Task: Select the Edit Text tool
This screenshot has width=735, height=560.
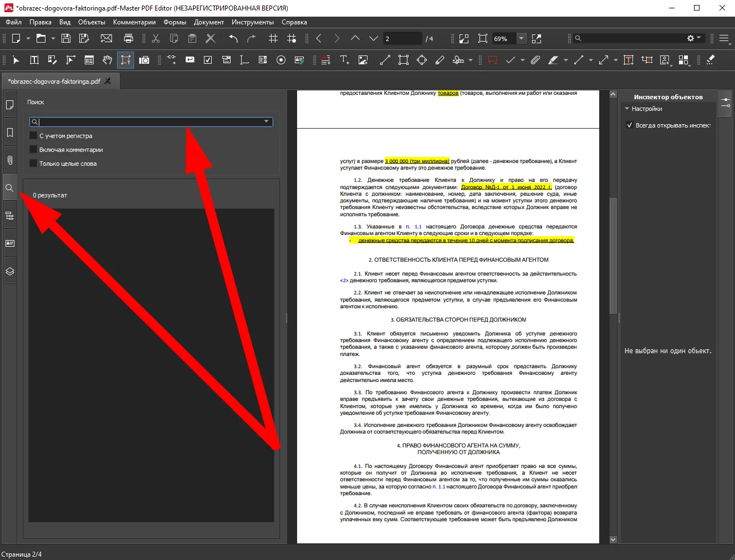Action: (x=34, y=60)
